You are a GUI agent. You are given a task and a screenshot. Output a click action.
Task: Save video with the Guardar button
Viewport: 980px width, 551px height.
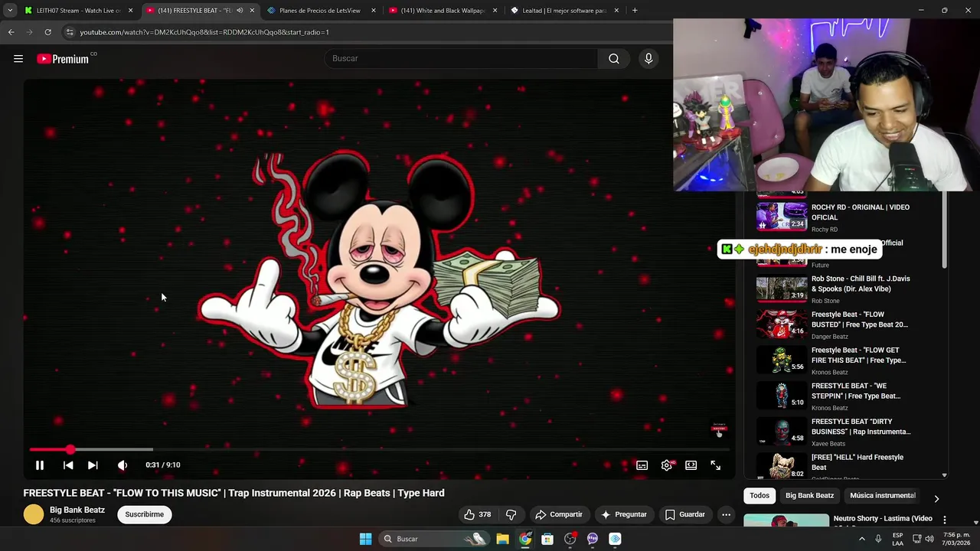coord(684,514)
